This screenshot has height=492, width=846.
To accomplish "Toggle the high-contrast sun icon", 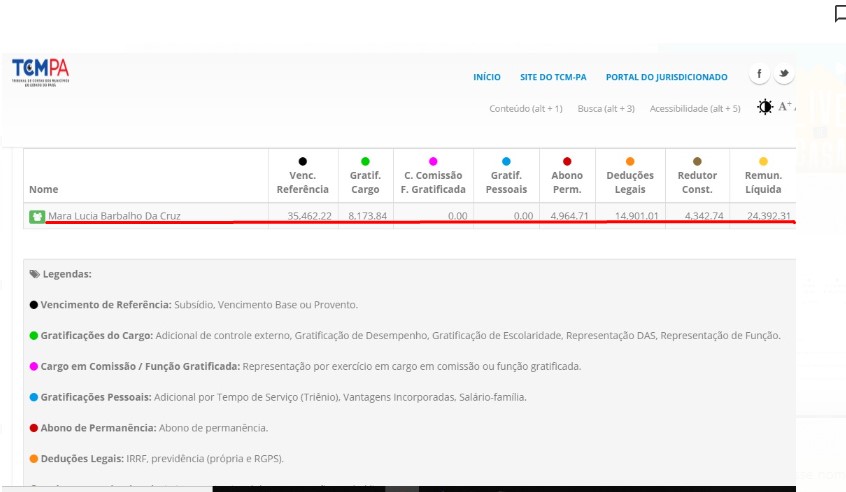I will (x=765, y=107).
